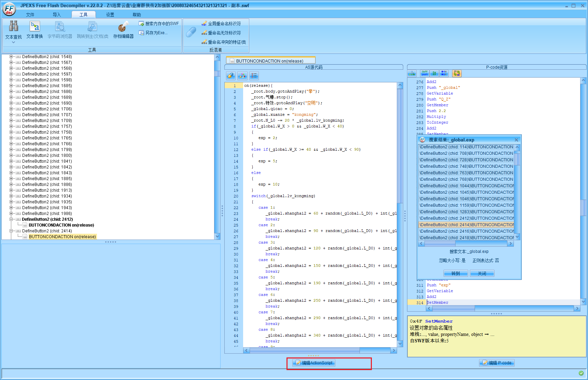Open the 设置 ribbon tab
The image size is (588, 380).
click(110, 15)
